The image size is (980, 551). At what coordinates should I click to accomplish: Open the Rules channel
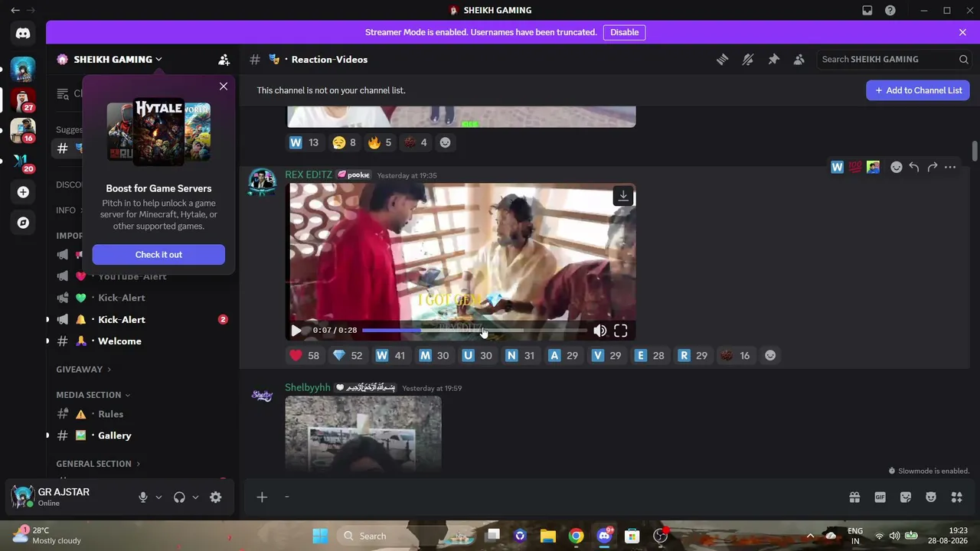point(142,414)
